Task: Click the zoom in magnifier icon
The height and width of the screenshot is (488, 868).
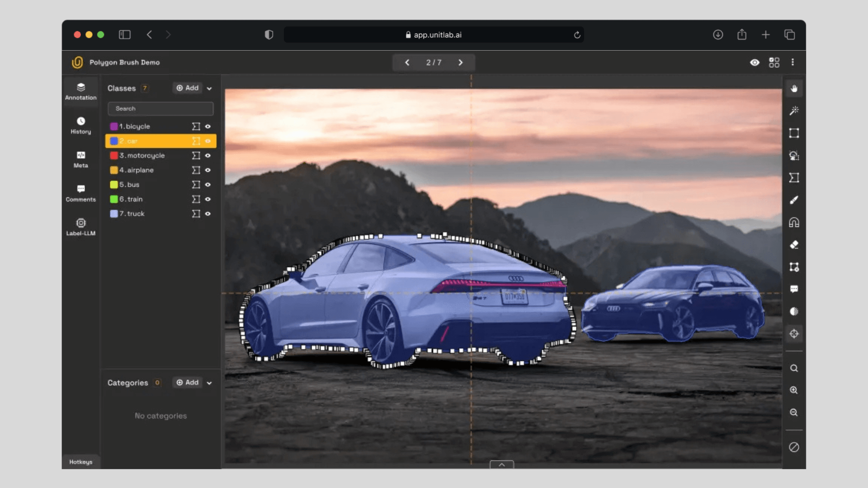Action: click(794, 390)
